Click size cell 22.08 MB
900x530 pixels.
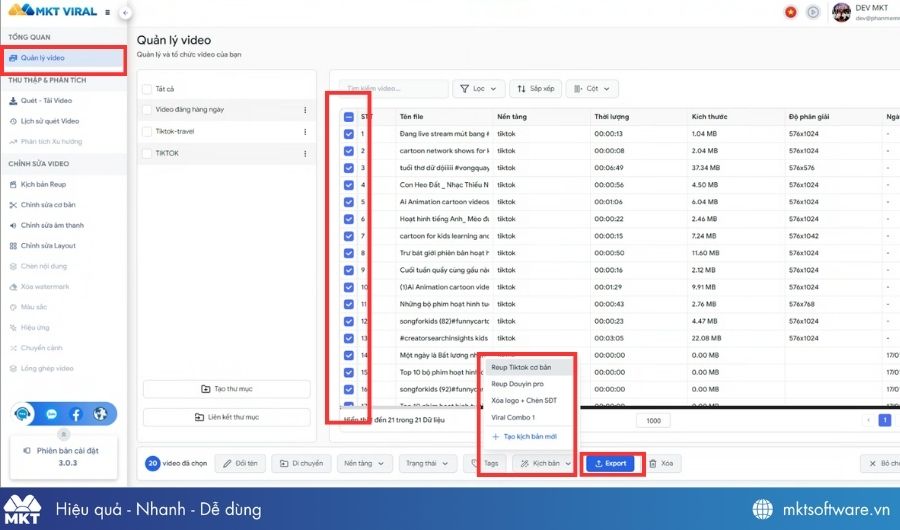(707, 338)
